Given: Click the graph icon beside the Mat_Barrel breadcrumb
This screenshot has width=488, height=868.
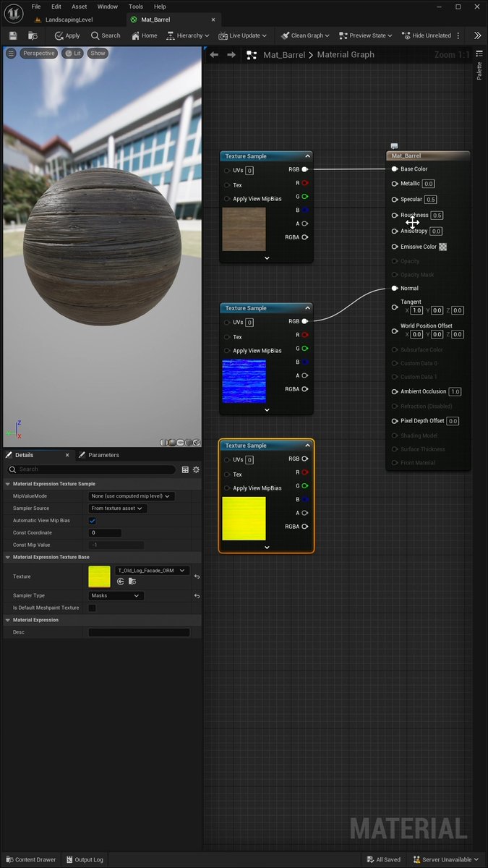Looking at the screenshot, I should (x=252, y=55).
